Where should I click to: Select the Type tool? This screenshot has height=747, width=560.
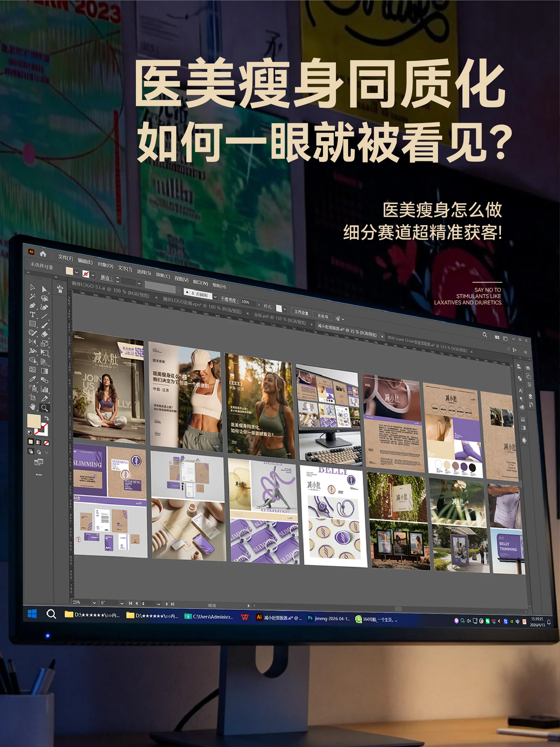(x=33, y=314)
